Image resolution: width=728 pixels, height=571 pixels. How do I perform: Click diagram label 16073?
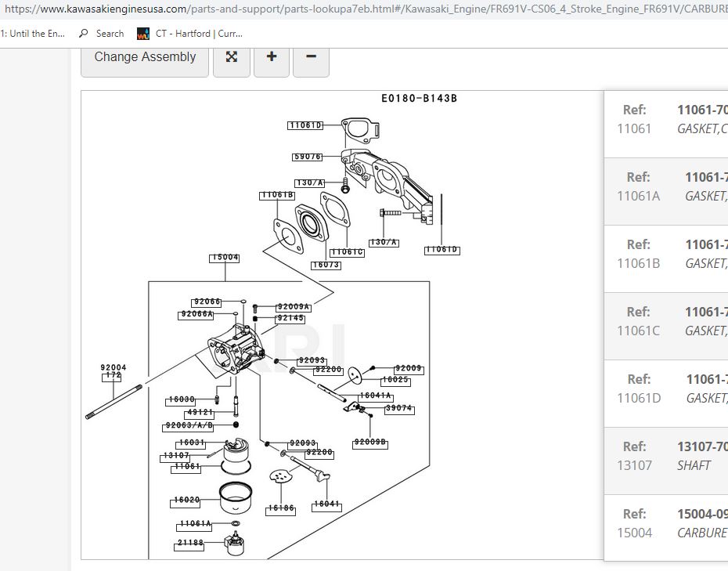point(326,266)
